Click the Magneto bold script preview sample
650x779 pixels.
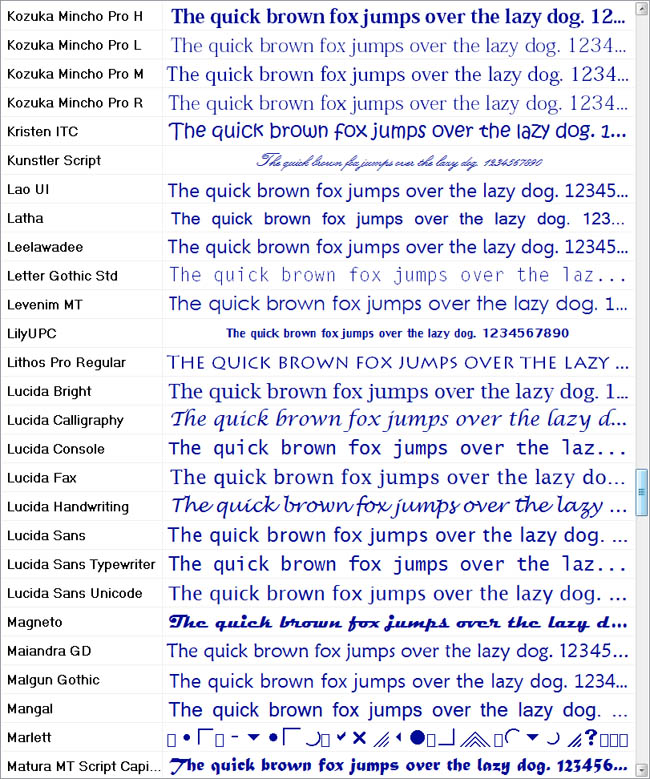tap(398, 623)
